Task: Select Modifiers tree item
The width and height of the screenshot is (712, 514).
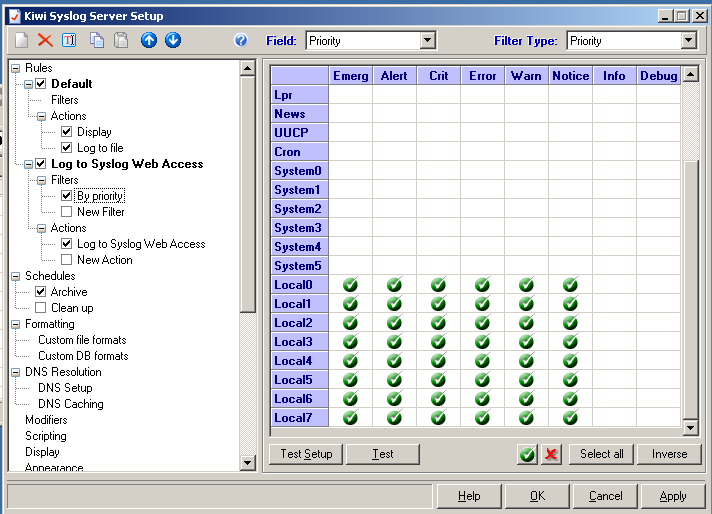Action: 46,420
